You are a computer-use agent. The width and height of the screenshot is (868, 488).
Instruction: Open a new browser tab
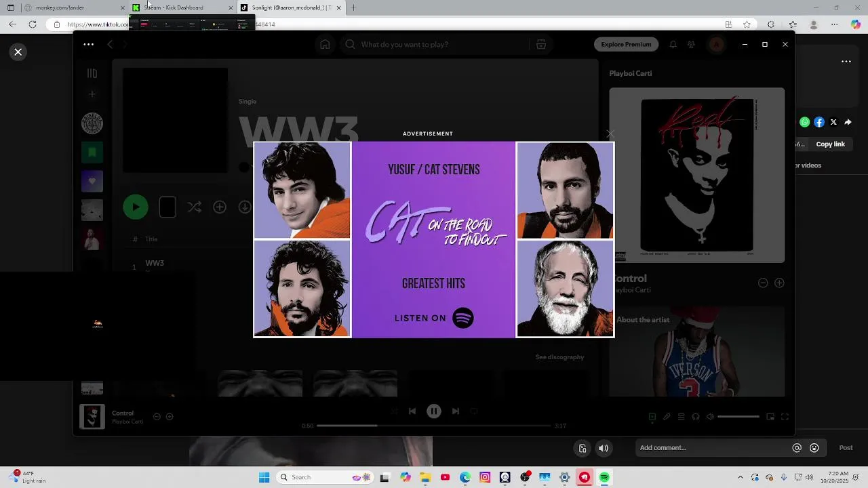[x=353, y=7]
